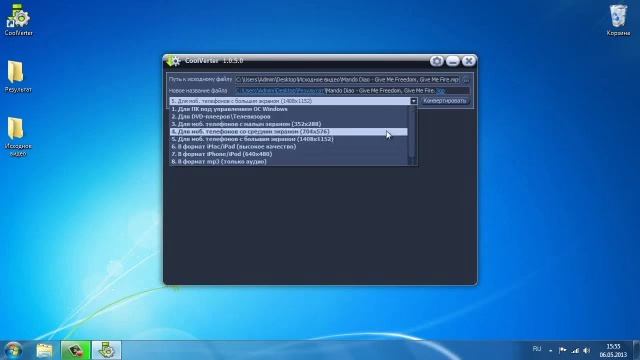Minimize the CoolVerter window
The height and width of the screenshot is (360, 640).
coord(453,61)
